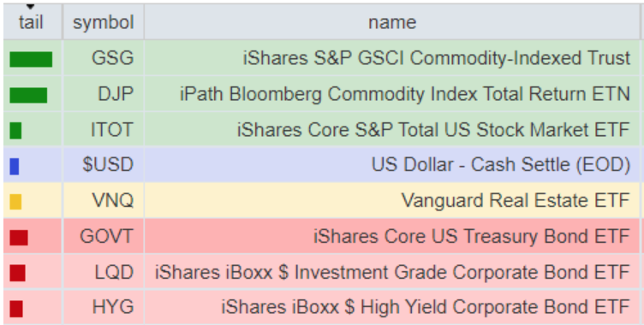
Task: Click the green tail bar for DJP
Action: (28, 95)
